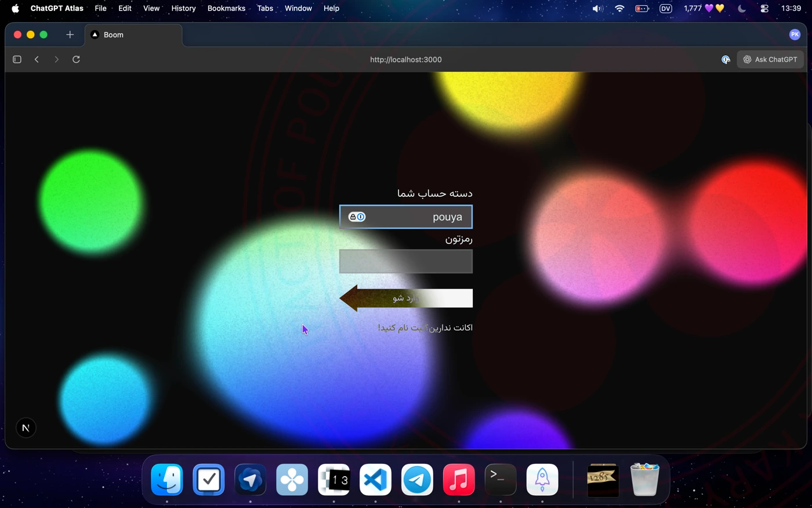This screenshot has height=508, width=812.
Task: Go back with the back arrow
Action: pos(37,59)
